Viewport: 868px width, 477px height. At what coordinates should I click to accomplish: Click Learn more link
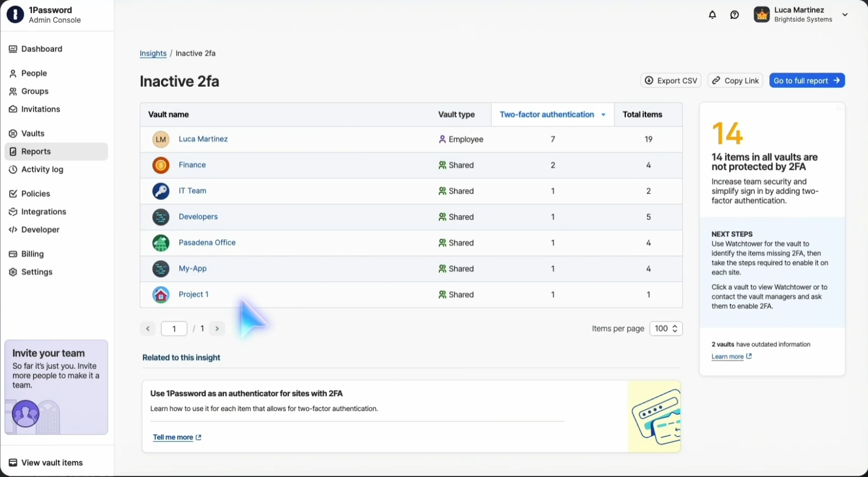(x=731, y=357)
